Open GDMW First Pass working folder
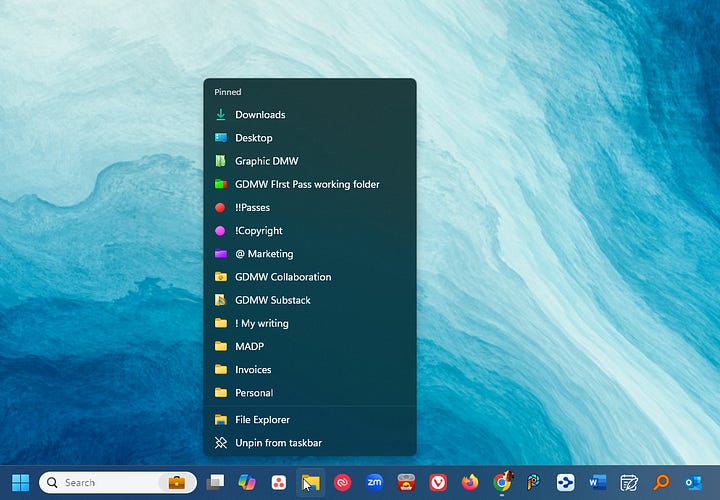This screenshot has height=500, width=720. tap(310, 184)
